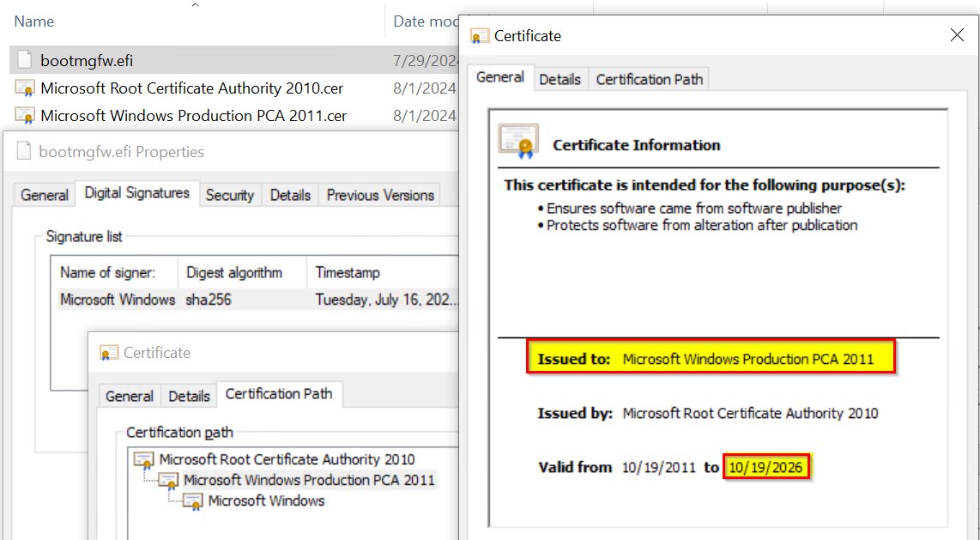The image size is (980, 540).
Task: Click certificate icon beside Microsoft Windows leaf node
Action: (192, 501)
